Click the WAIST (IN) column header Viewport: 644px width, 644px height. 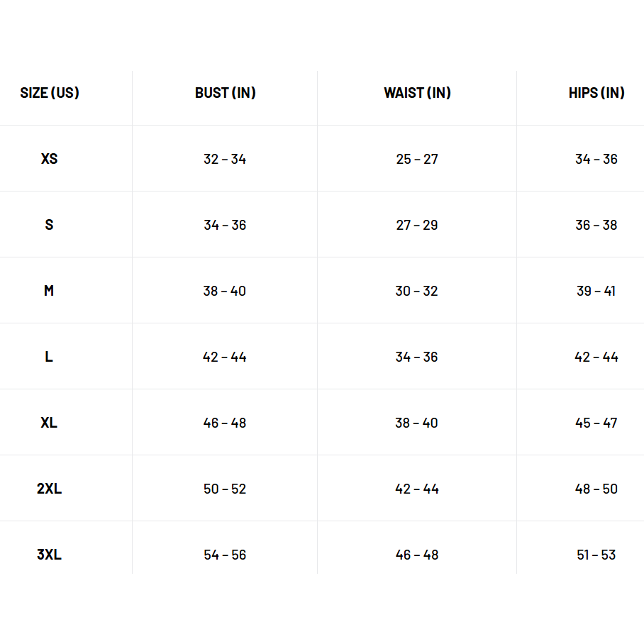pos(417,93)
